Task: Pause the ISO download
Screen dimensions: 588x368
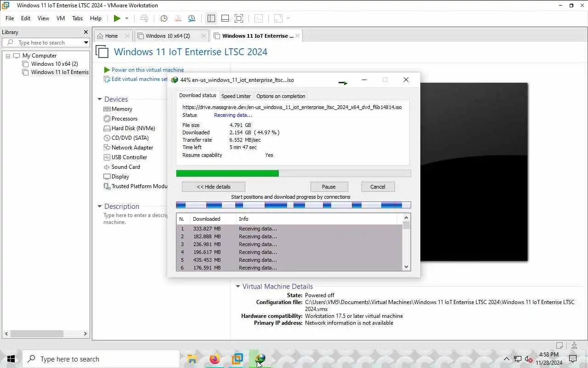Action: click(x=329, y=187)
